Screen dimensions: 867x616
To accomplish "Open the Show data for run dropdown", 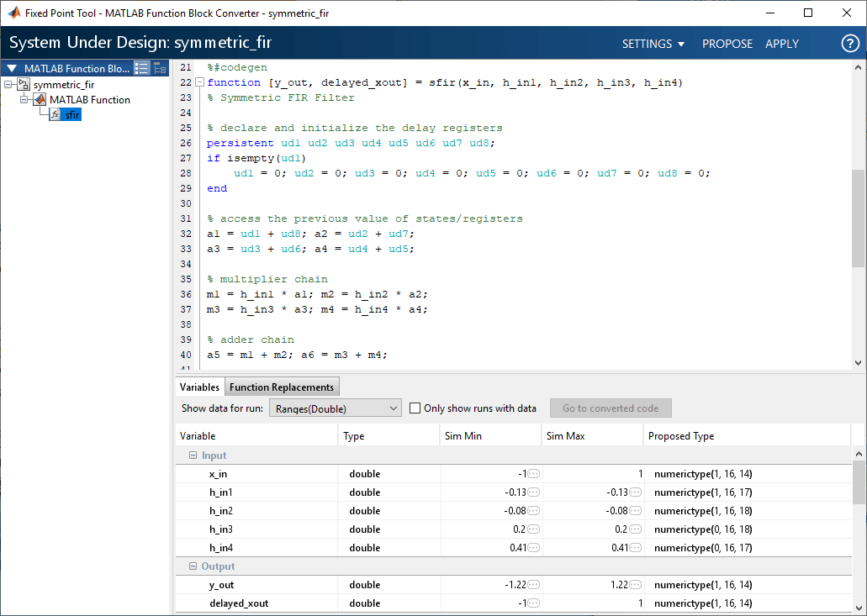I will pyautogui.click(x=335, y=408).
